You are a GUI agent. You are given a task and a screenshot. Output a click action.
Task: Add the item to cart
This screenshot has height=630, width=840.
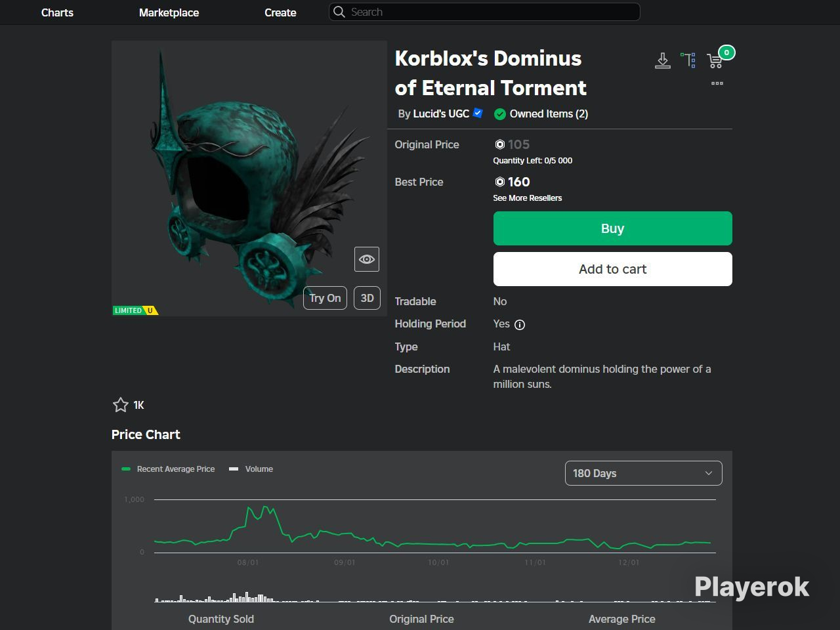tap(612, 269)
